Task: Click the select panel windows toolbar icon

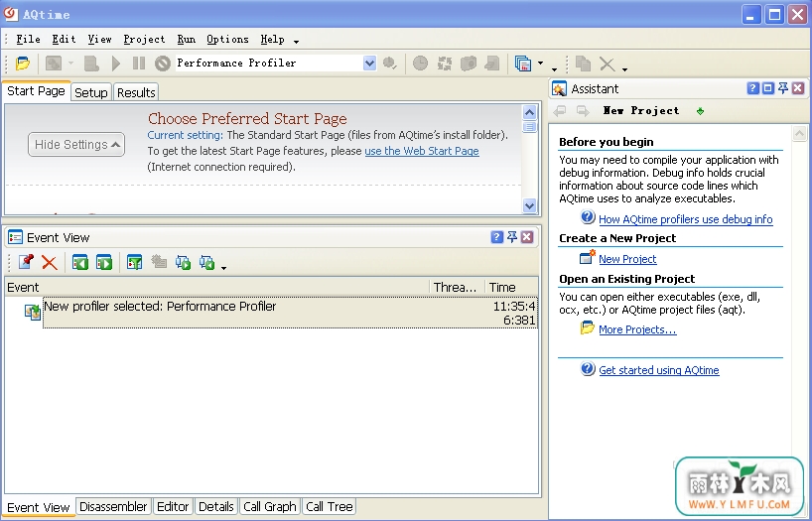Action: [523, 64]
